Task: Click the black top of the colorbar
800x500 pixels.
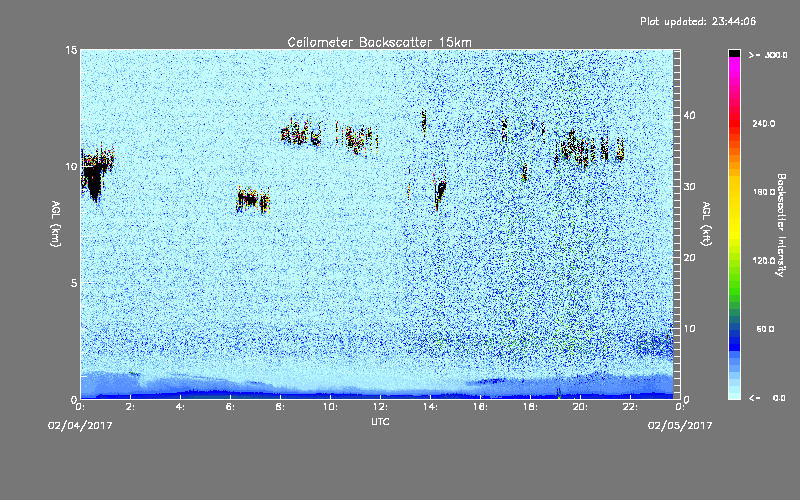Action: point(734,53)
